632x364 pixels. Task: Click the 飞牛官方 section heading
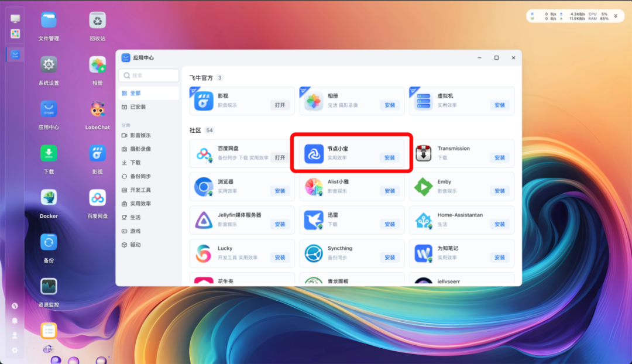pos(201,78)
